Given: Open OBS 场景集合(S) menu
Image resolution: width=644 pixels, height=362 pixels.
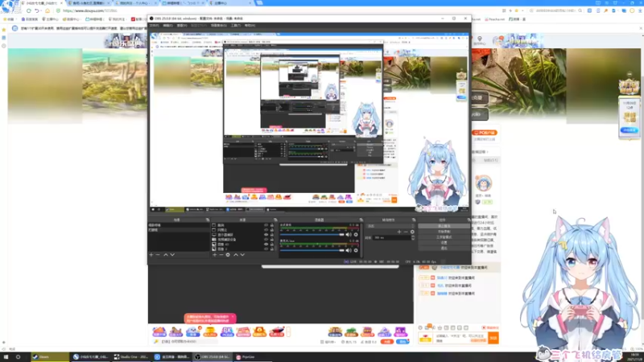Looking at the screenshot, I should 218,26.
